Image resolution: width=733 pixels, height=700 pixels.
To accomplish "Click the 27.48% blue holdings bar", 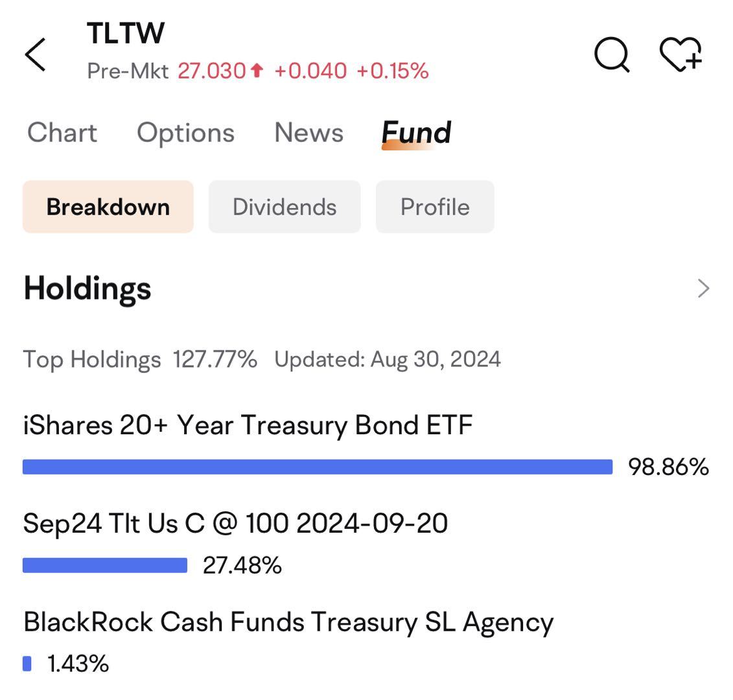I will (x=105, y=565).
